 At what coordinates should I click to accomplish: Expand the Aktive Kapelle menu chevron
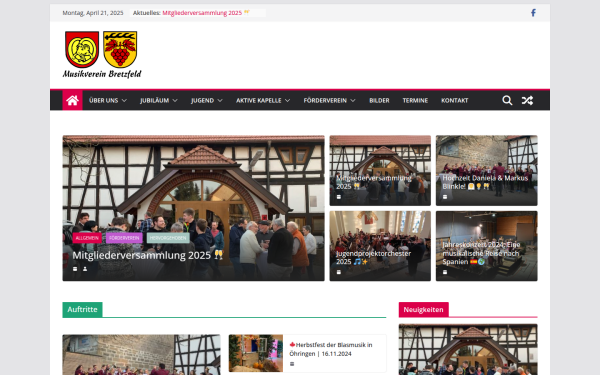(x=287, y=101)
